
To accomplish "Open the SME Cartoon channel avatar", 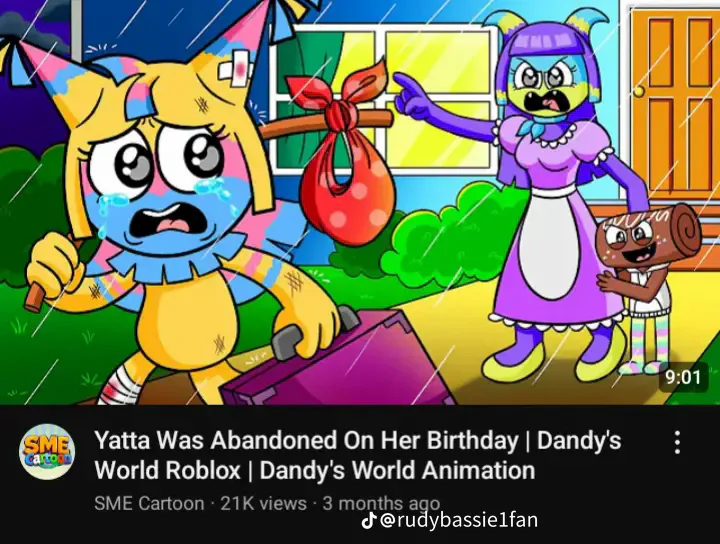I will point(47,452).
